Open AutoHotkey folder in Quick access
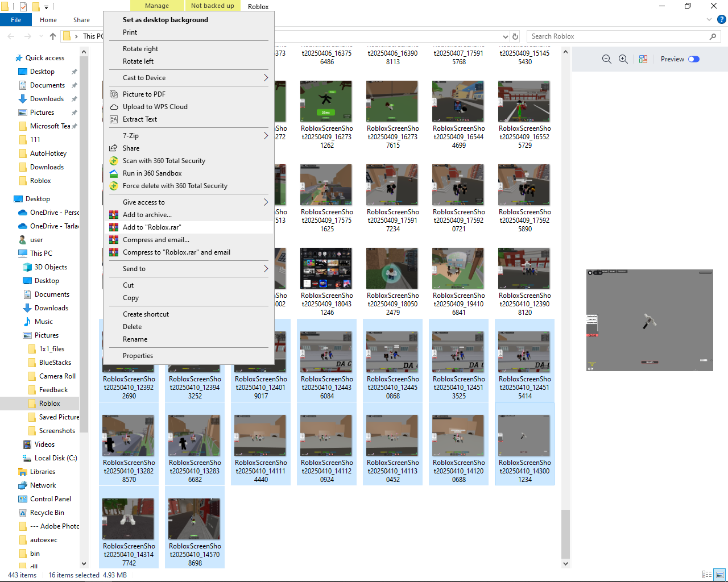728x582 pixels. [43, 153]
